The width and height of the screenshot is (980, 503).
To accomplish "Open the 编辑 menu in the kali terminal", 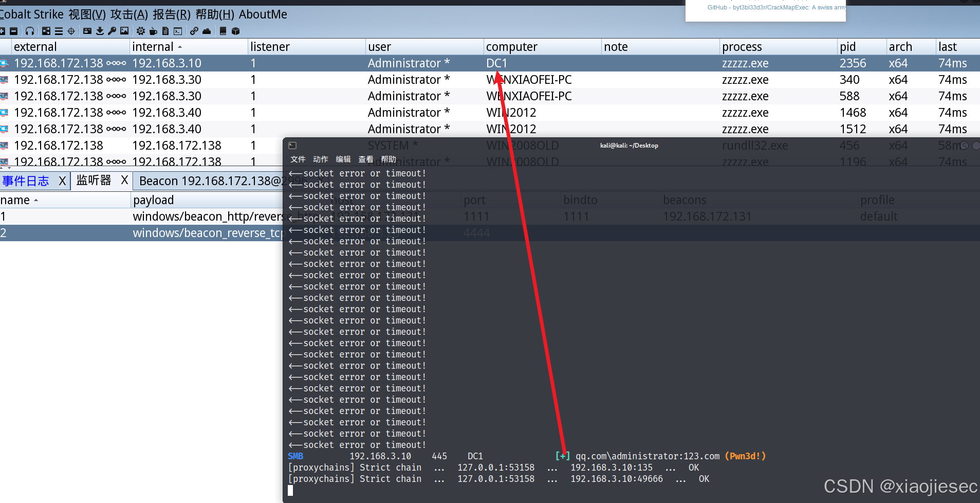I will click(x=343, y=159).
